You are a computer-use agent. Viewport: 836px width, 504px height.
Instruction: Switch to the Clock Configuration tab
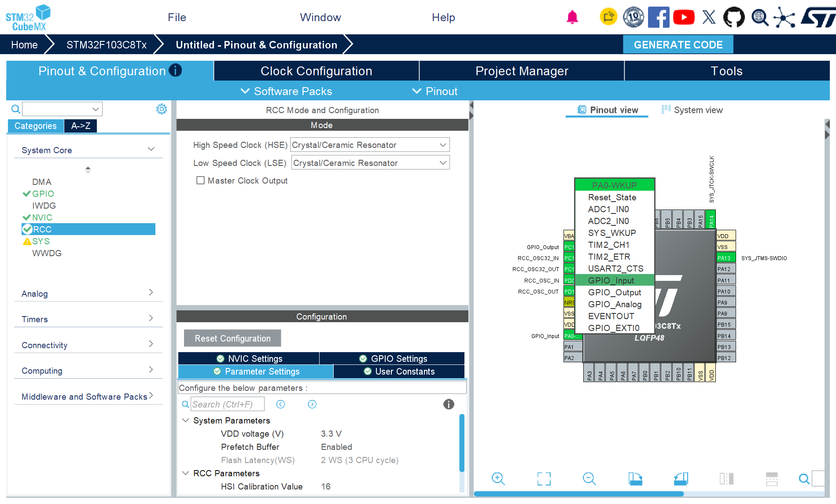click(x=317, y=71)
